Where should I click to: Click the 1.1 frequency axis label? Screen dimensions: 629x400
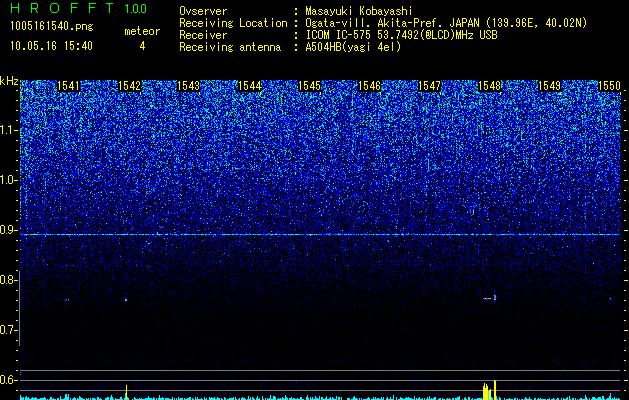[x=8, y=130]
